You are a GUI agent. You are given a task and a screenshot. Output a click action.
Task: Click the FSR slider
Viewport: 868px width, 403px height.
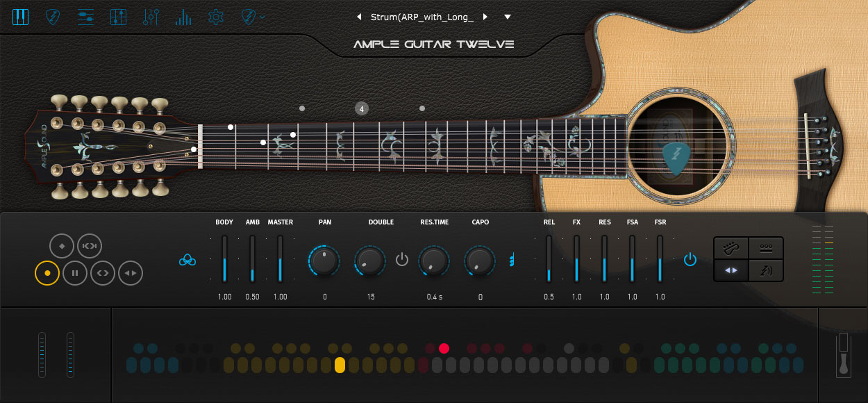click(660, 258)
